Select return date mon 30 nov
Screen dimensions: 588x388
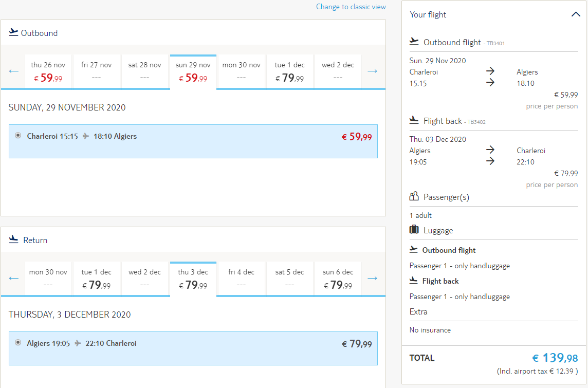tap(48, 278)
